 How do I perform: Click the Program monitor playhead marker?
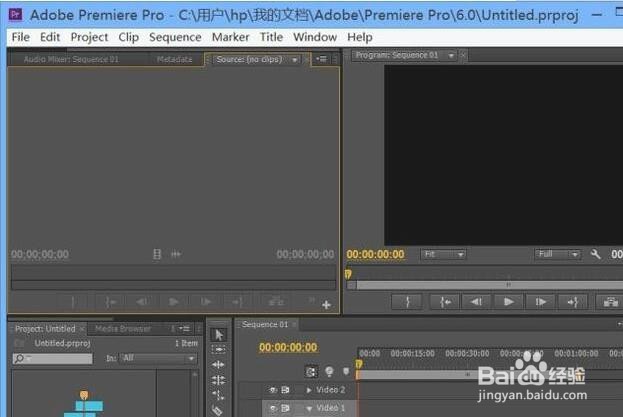[348, 274]
